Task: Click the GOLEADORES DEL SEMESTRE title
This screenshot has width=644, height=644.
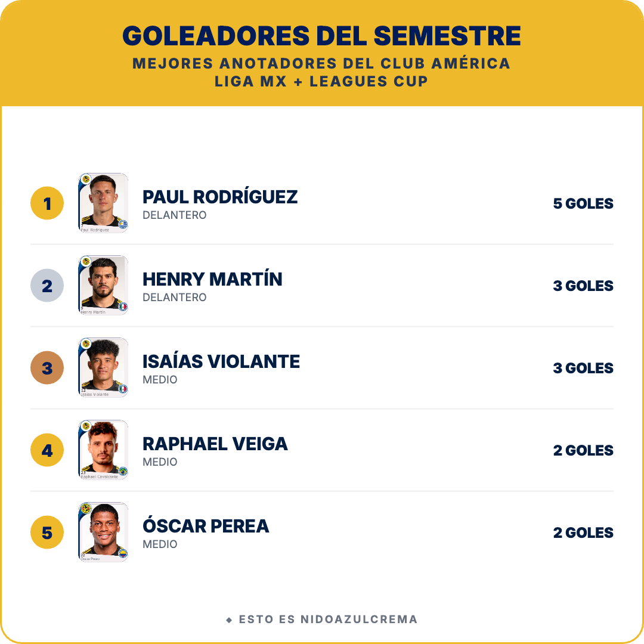Action: (321, 36)
